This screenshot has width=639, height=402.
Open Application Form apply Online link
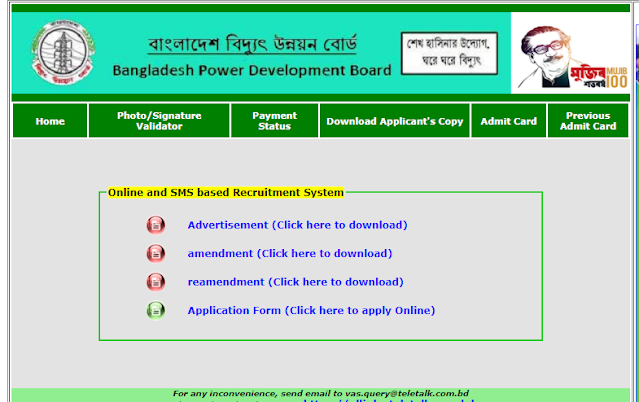311,311
